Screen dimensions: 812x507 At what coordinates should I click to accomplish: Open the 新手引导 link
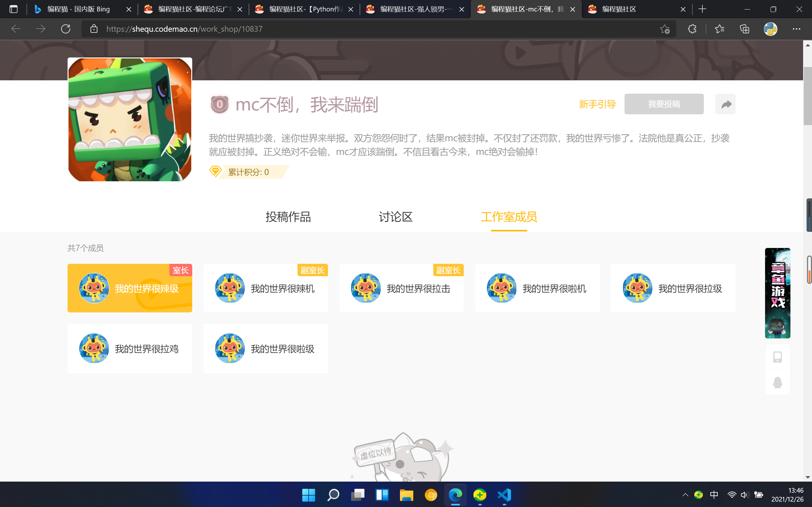tap(597, 104)
